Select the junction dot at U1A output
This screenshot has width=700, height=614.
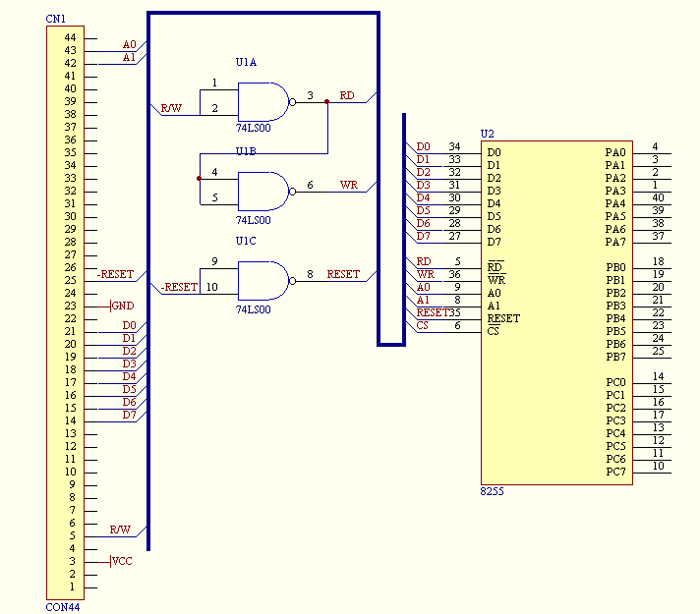[327, 101]
